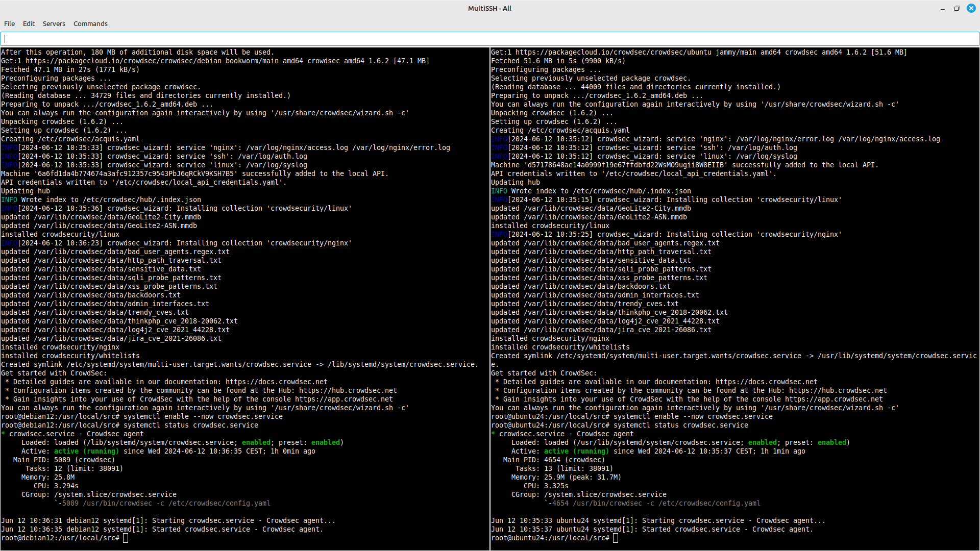Image resolution: width=980 pixels, height=551 pixels.
Task: Click 'Main PID: 5089 (crowdsec)' in debian12 pane
Action: (64, 460)
